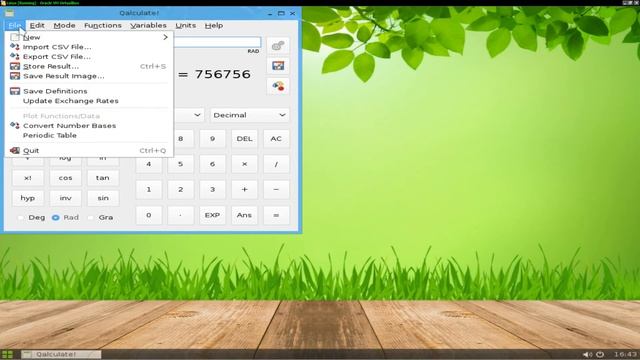
Task: Click the Convert Number Bases icon
Action: pyautogui.click(x=15, y=125)
